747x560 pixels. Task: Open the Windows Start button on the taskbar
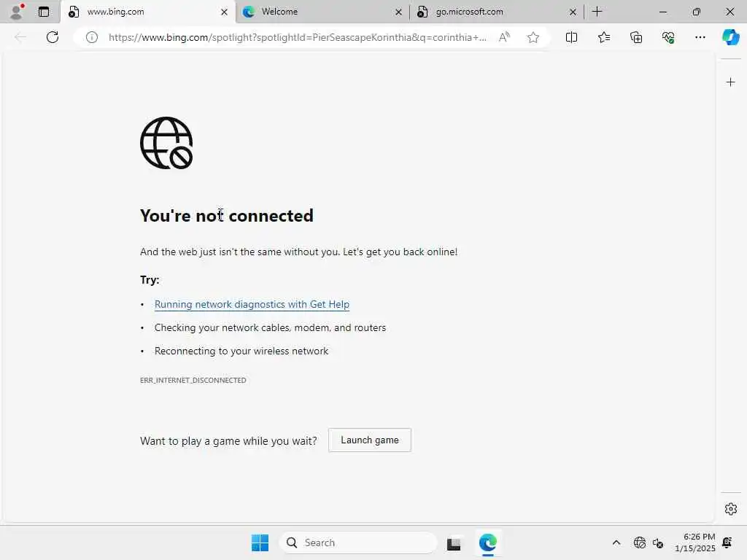260,542
